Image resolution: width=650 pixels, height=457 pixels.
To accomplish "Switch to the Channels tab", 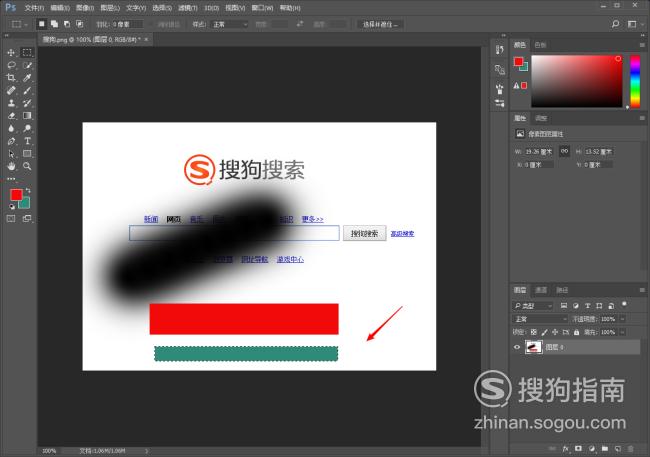I will click(x=541, y=290).
